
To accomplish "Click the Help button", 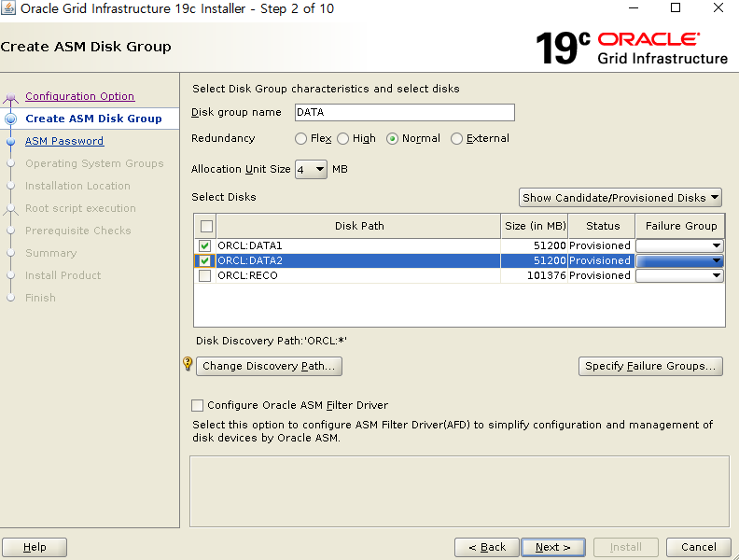I will tap(35, 547).
